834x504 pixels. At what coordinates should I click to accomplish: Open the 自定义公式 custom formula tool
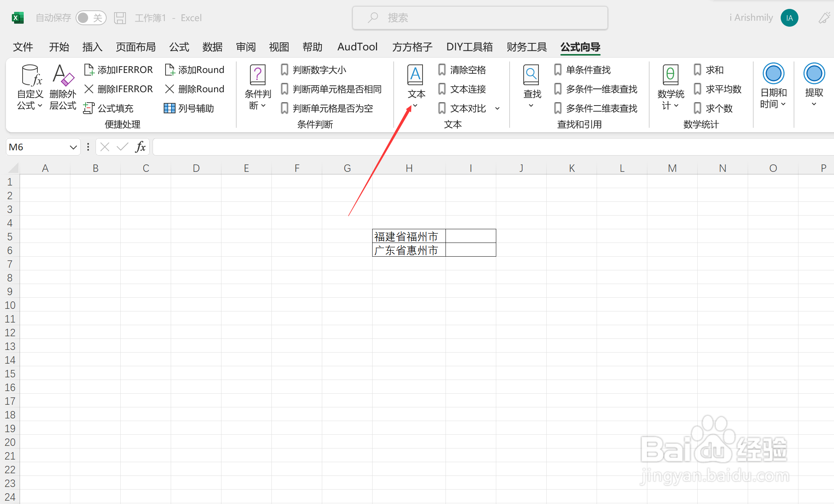(30, 87)
